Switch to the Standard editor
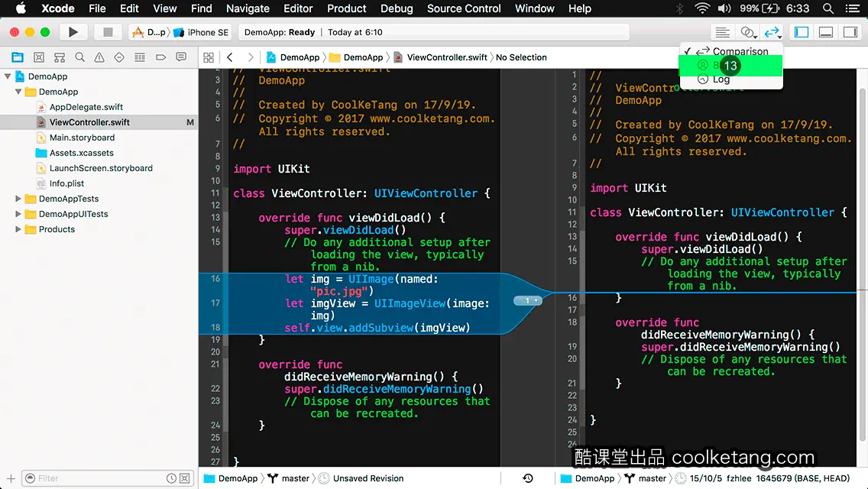 coord(722,32)
